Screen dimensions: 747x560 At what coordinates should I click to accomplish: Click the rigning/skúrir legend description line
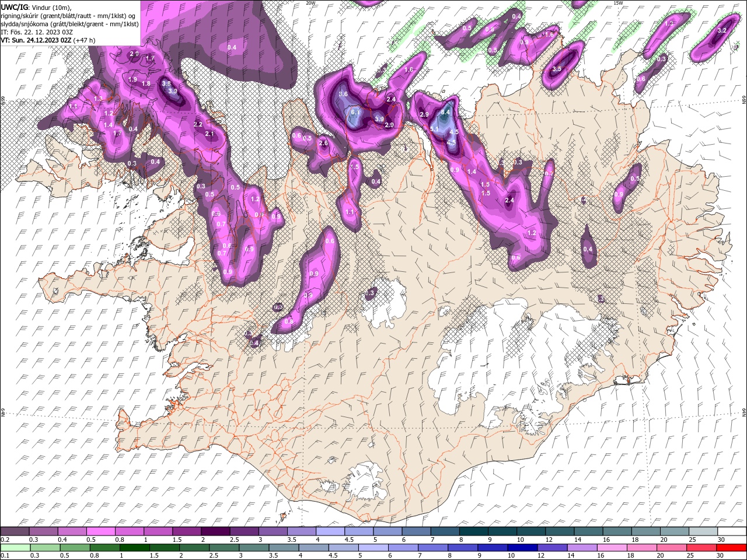(69, 15)
